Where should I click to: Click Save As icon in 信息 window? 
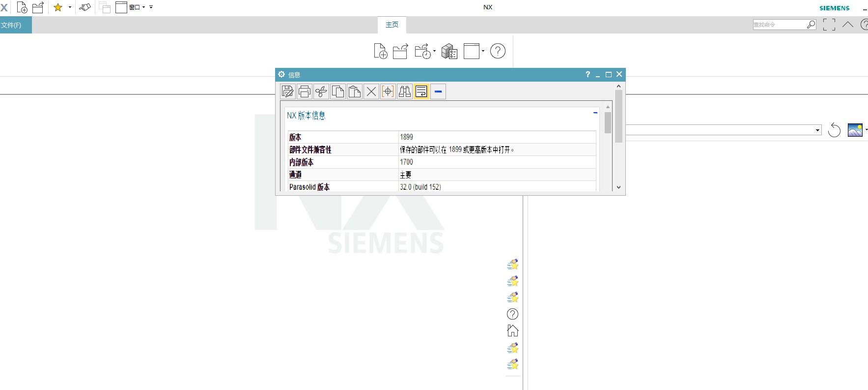[288, 91]
